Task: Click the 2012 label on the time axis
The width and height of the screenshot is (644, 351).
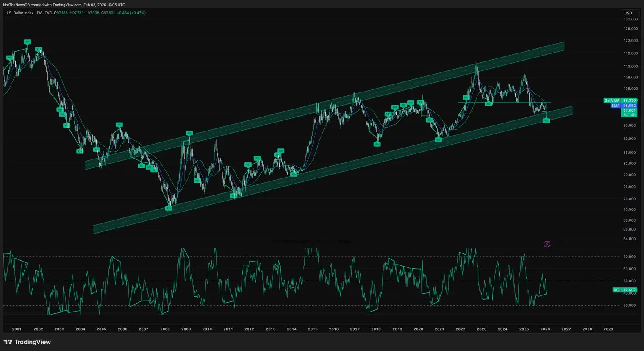Action: 249,329
